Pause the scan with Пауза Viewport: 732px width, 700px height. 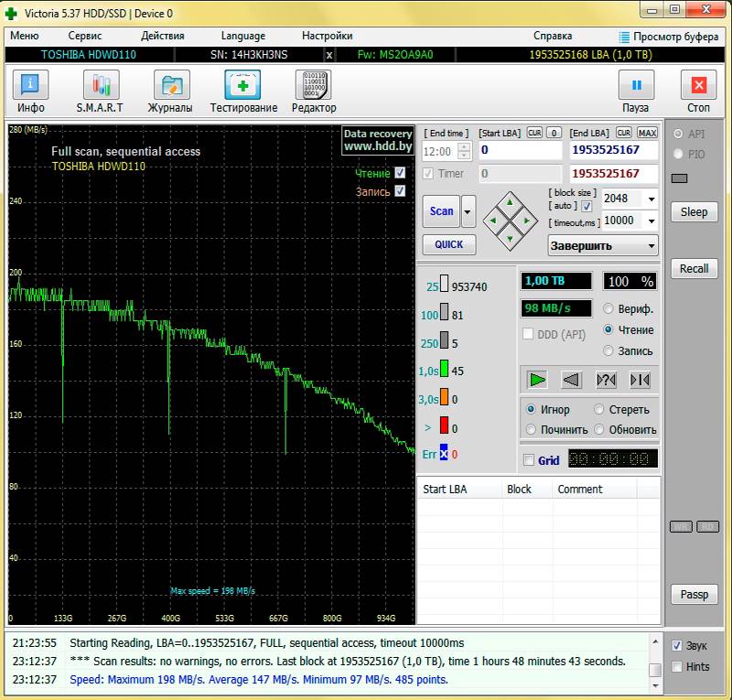tap(635, 92)
